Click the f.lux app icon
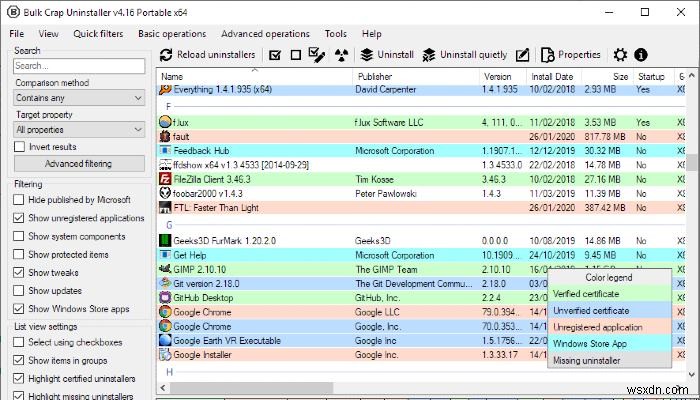The width and height of the screenshot is (700, 400). point(165,122)
